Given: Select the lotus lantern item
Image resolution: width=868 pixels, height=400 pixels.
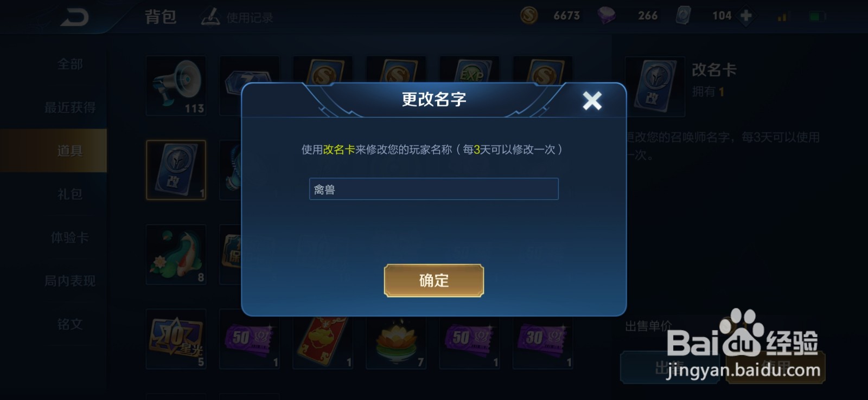Looking at the screenshot, I should click(396, 343).
